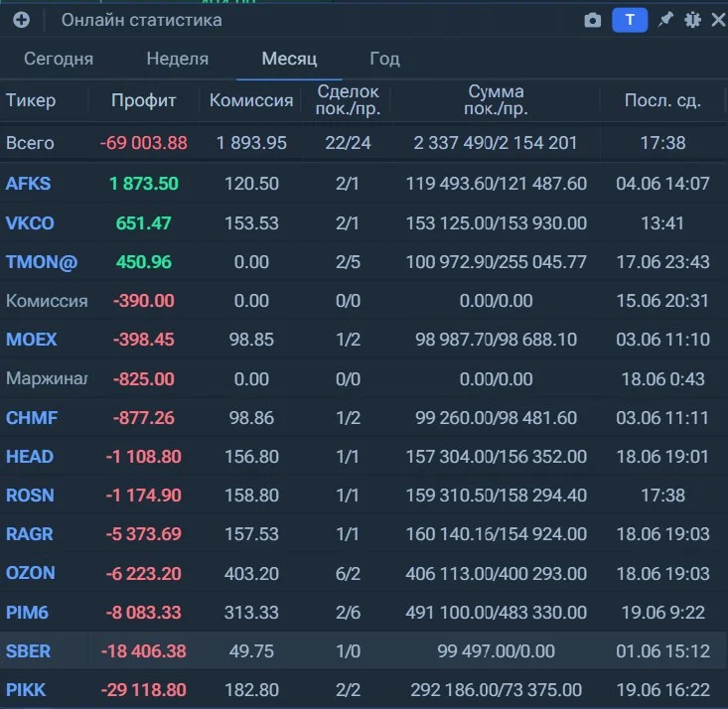Open settings with the gear icon
This screenshot has height=709, width=728.
[x=692, y=20]
